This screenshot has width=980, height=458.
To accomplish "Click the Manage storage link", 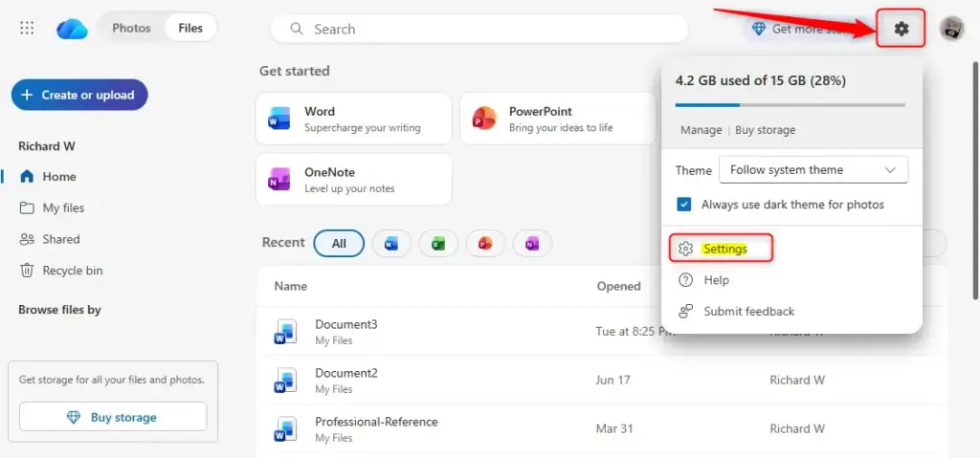I will coord(702,130).
